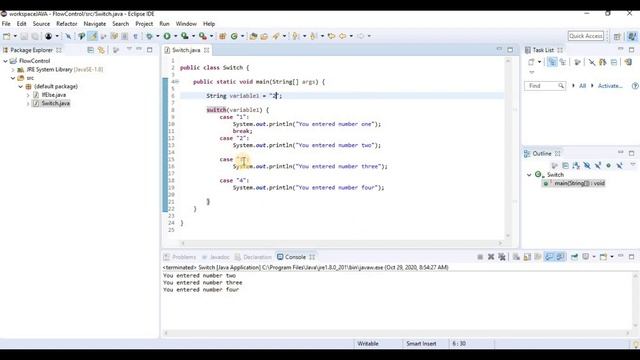Viewport: 640px width, 360px height.
Task: Click Remove All Terminated Launches in Console
Action: click(502, 257)
